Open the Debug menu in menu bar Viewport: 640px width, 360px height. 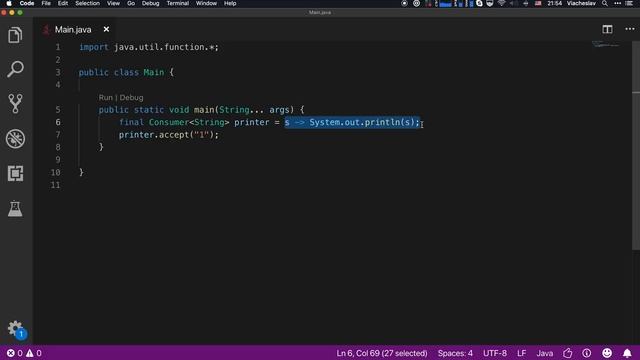(150, 3)
